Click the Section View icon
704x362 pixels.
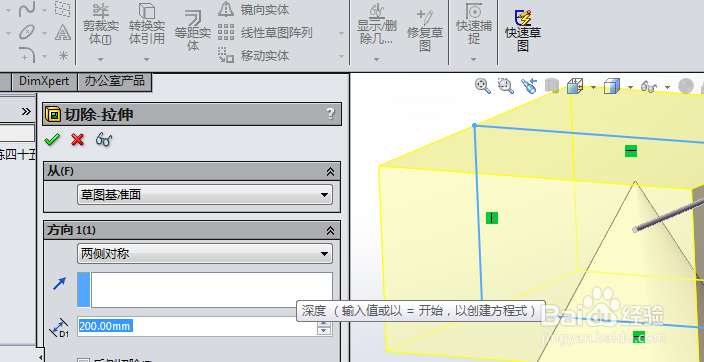point(552,85)
